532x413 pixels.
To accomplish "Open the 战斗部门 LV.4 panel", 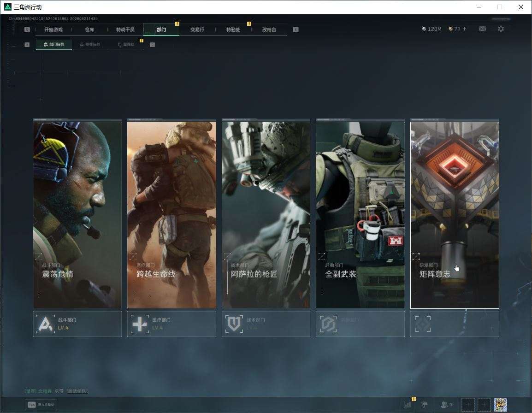I will (x=77, y=324).
